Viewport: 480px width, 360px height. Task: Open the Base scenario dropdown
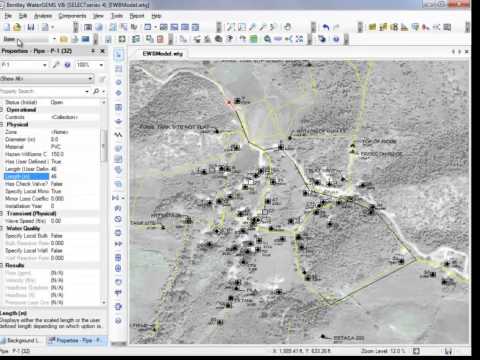pyautogui.click(x=54, y=39)
